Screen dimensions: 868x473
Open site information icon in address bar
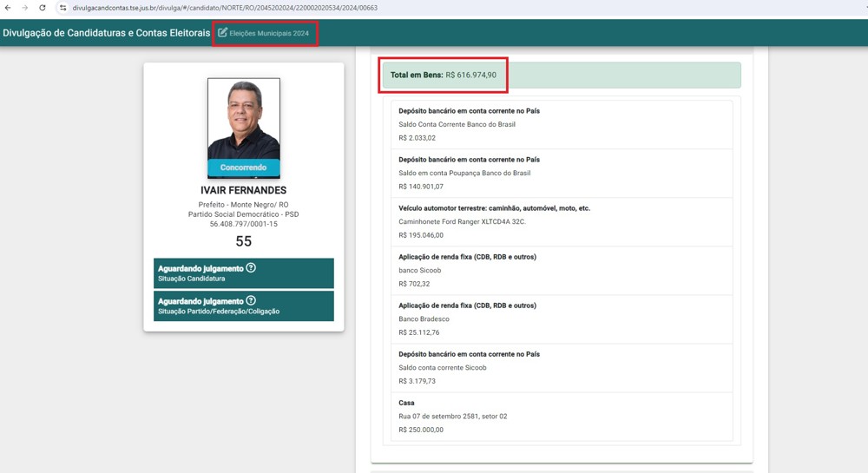(63, 8)
